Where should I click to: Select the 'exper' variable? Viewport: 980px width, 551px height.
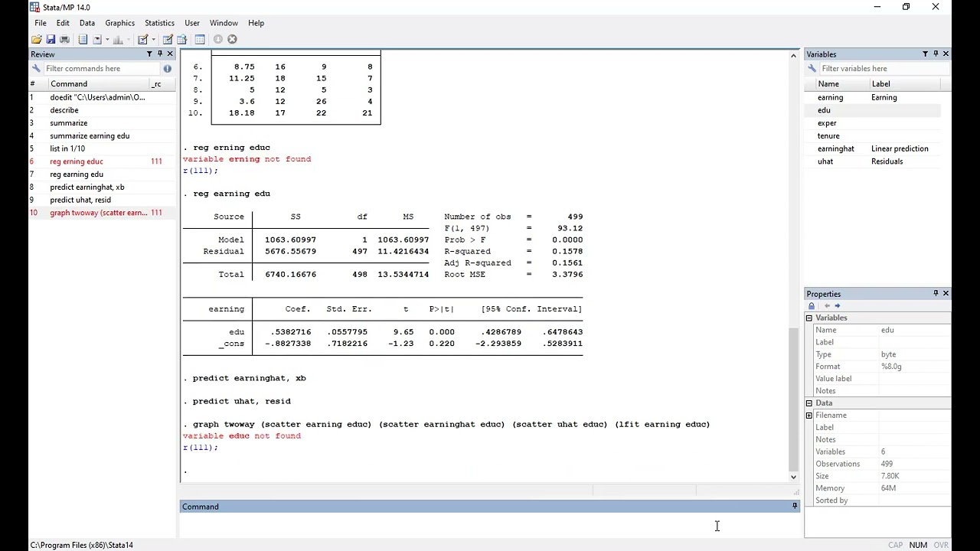[x=826, y=123]
